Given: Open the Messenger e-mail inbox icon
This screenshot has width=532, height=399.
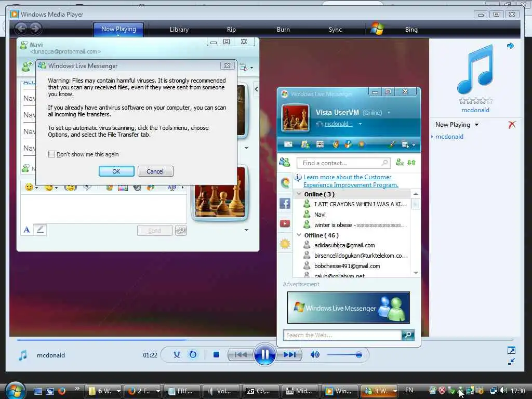Looking at the screenshot, I should pyautogui.click(x=288, y=144).
